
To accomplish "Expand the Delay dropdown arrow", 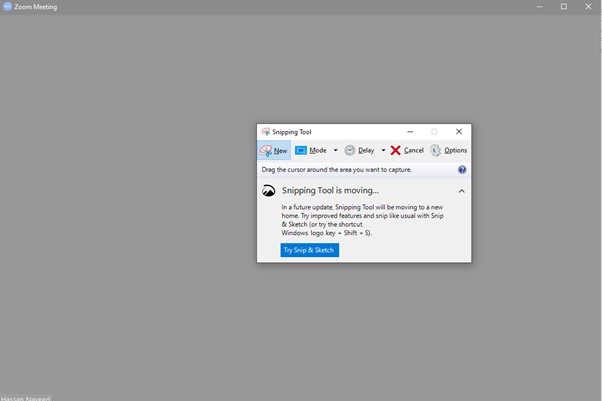I will (x=383, y=150).
